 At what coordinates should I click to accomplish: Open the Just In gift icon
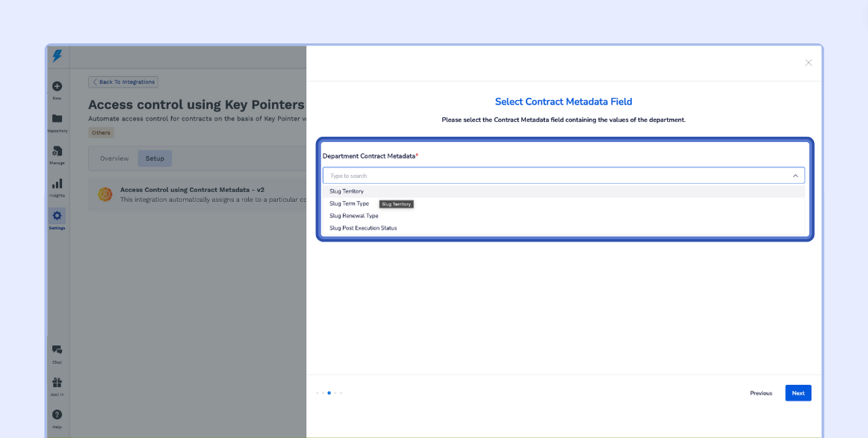57,382
